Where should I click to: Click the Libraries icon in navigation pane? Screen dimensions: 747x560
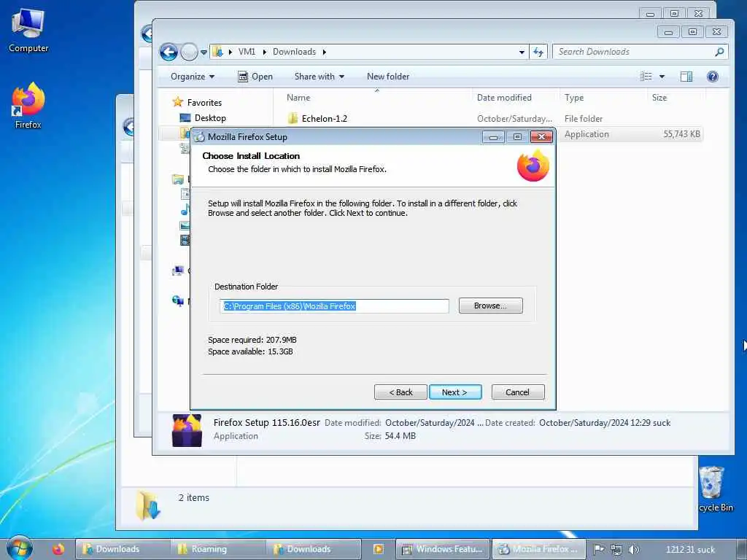click(178, 179)
